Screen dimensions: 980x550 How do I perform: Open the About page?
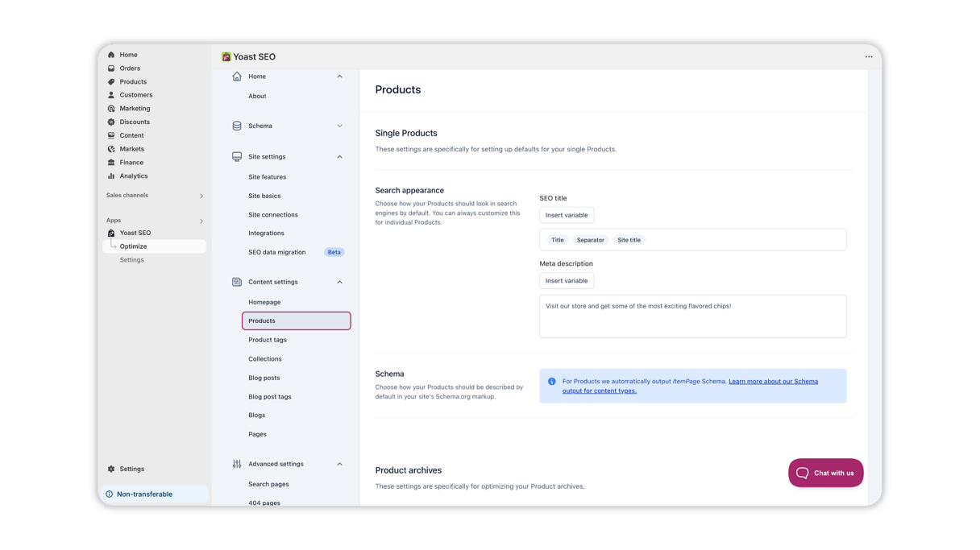coord(257,96)
